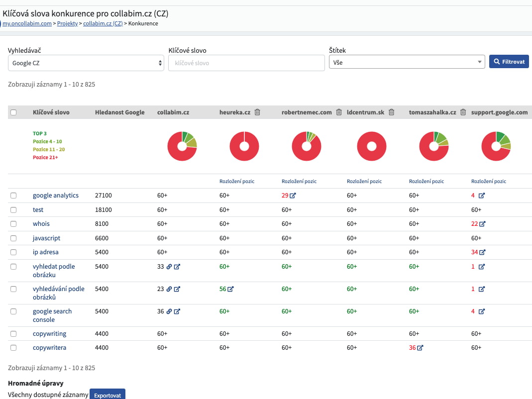The image size is (532, 399).
Task: Open heureka.cz external link at position 56
Action: click(231, 289)
